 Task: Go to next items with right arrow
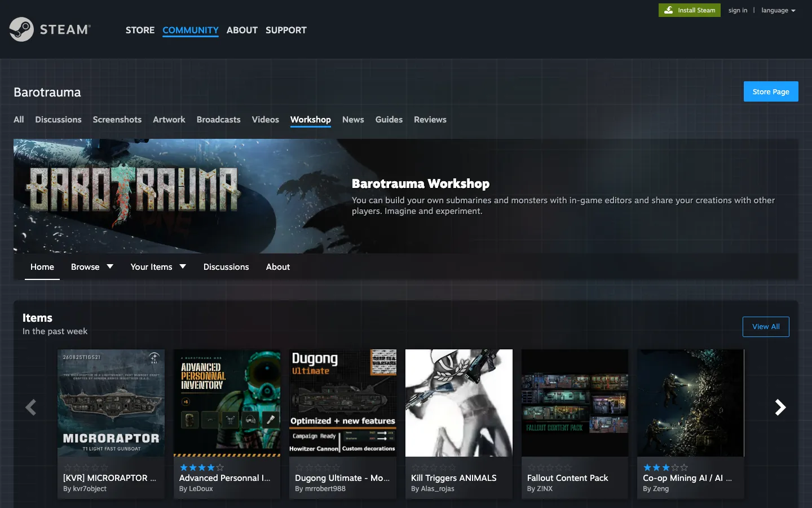click(780, 408)
